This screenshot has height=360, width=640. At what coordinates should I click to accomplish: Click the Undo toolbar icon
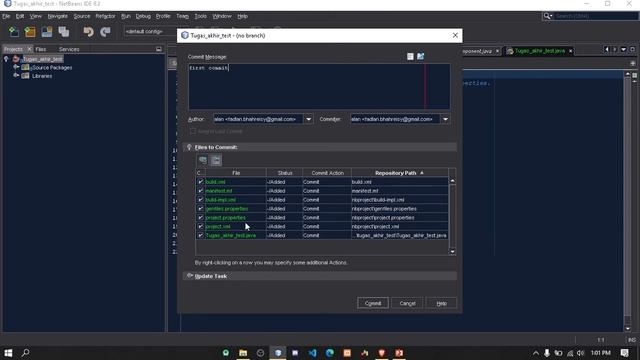[88, 31]
